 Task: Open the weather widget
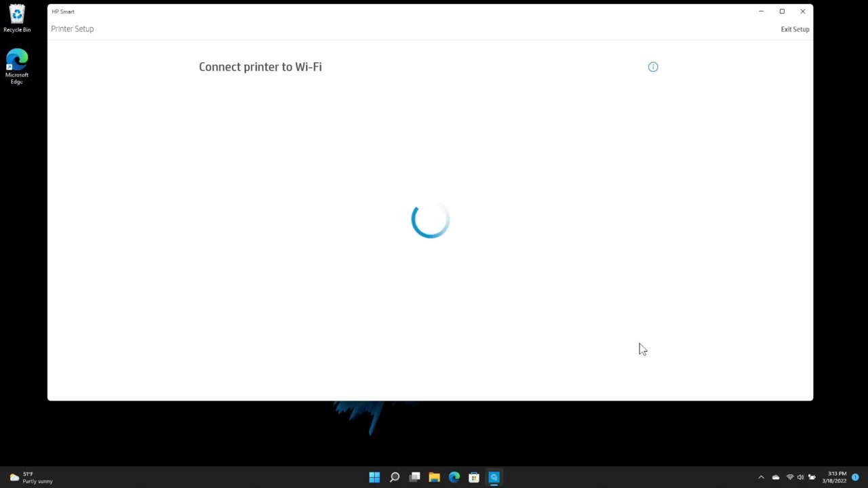coord(27,477)
